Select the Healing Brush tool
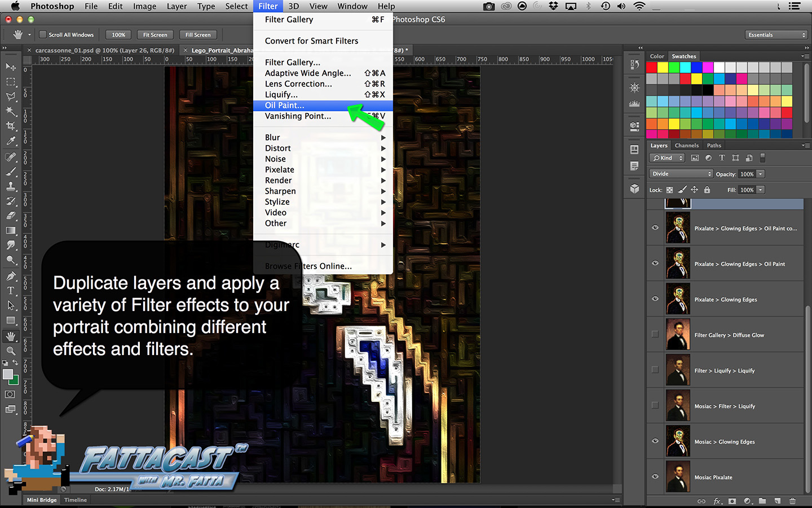This screenshot has width=812, height=508. 11,157
